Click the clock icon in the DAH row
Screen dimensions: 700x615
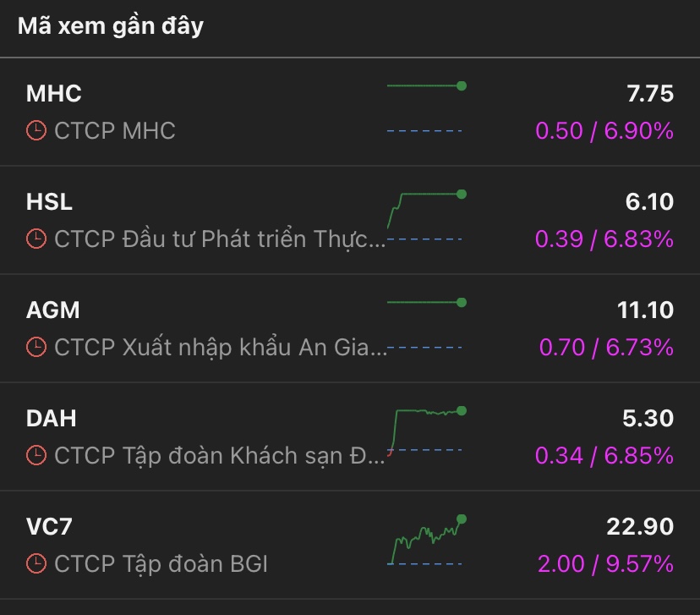point(36,456)
